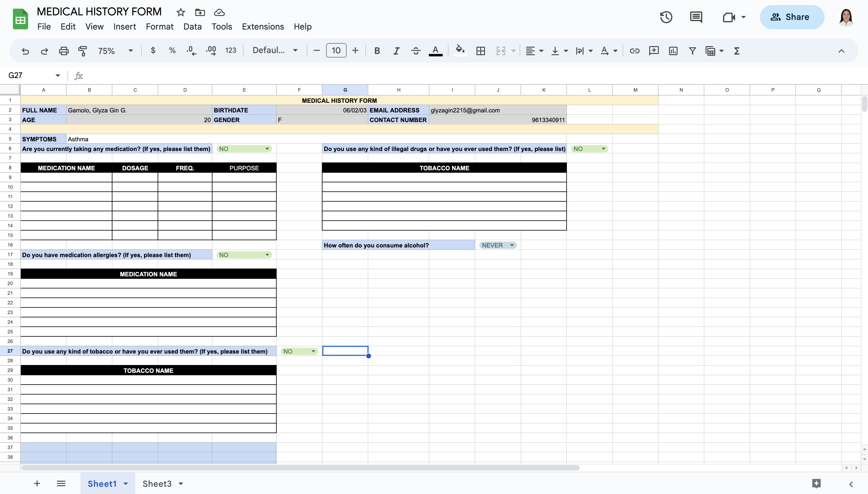This screenshot has width=868, height=494.
Task: Click the add sheet plus button
Action: click(37, 483)
